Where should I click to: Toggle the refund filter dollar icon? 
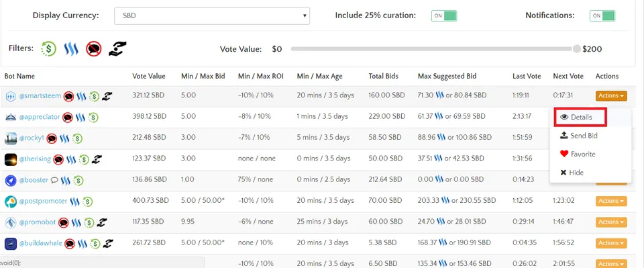pos(48,49)
